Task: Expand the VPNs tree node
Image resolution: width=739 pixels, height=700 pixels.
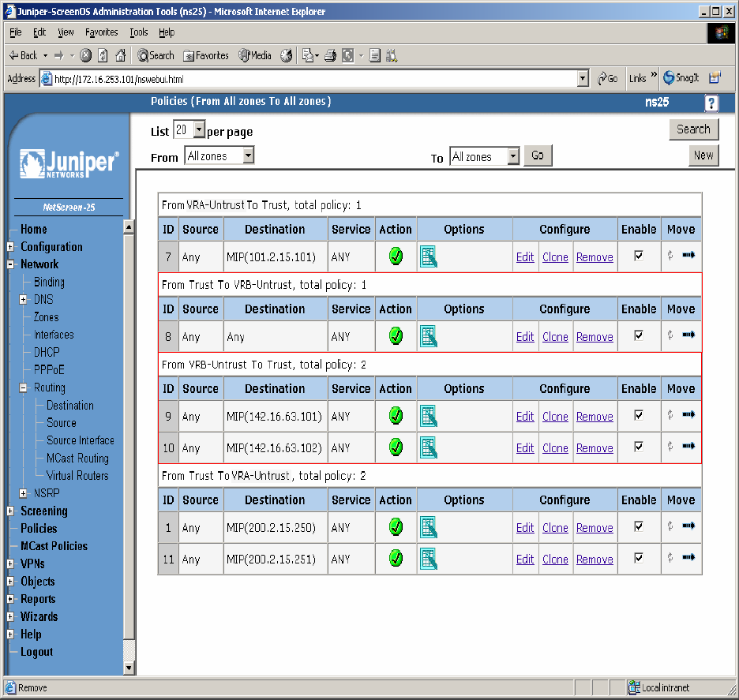Action: point(10,563)
